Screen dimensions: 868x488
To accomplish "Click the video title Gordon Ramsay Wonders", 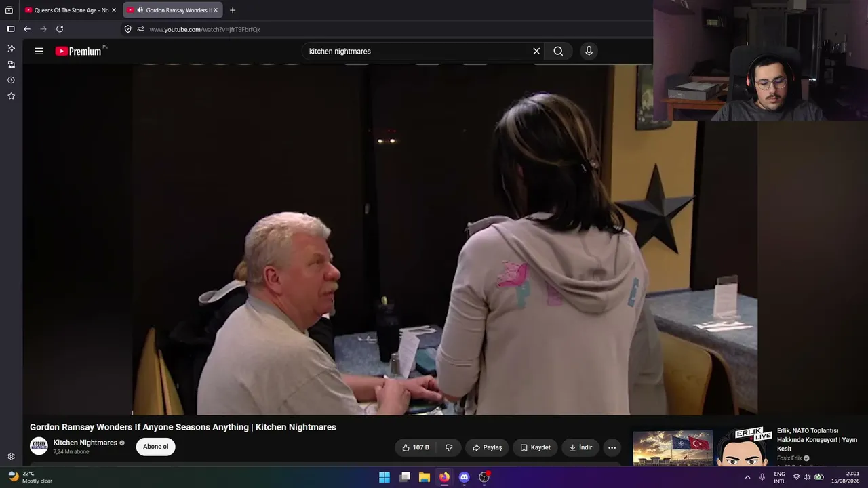I will [183, 427].
